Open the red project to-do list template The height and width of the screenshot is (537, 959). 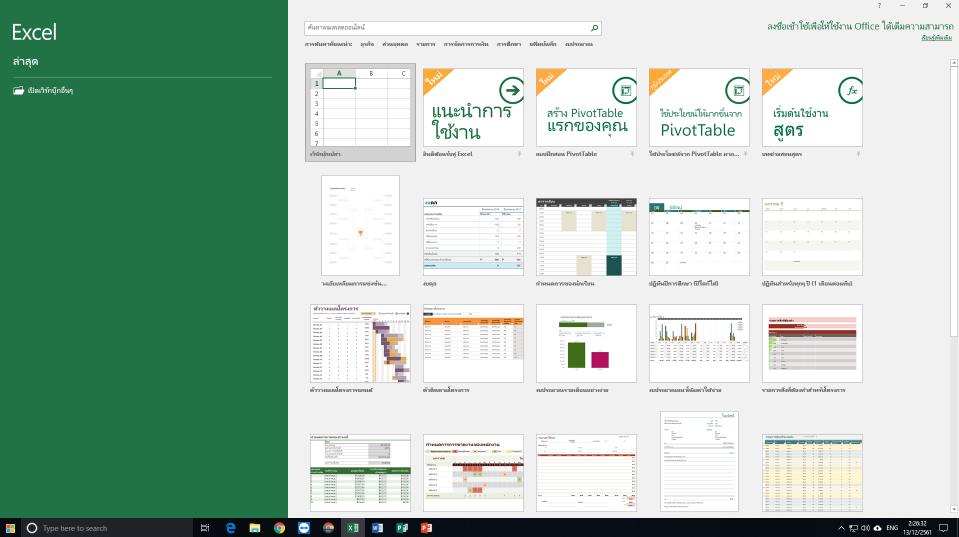[x=812, y=343]
